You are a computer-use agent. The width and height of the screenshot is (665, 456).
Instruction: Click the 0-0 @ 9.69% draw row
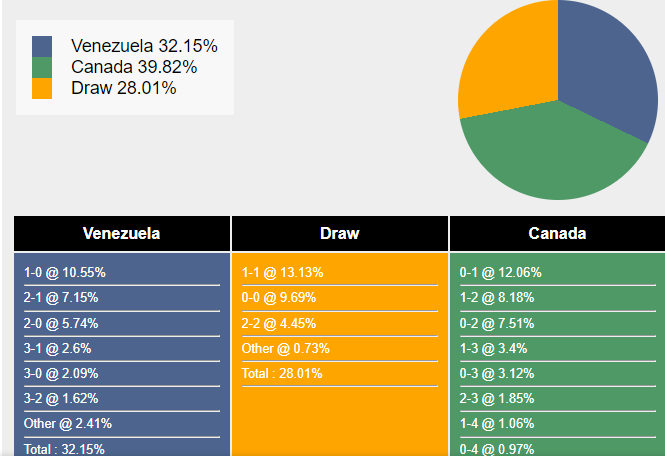click(279, 297)
